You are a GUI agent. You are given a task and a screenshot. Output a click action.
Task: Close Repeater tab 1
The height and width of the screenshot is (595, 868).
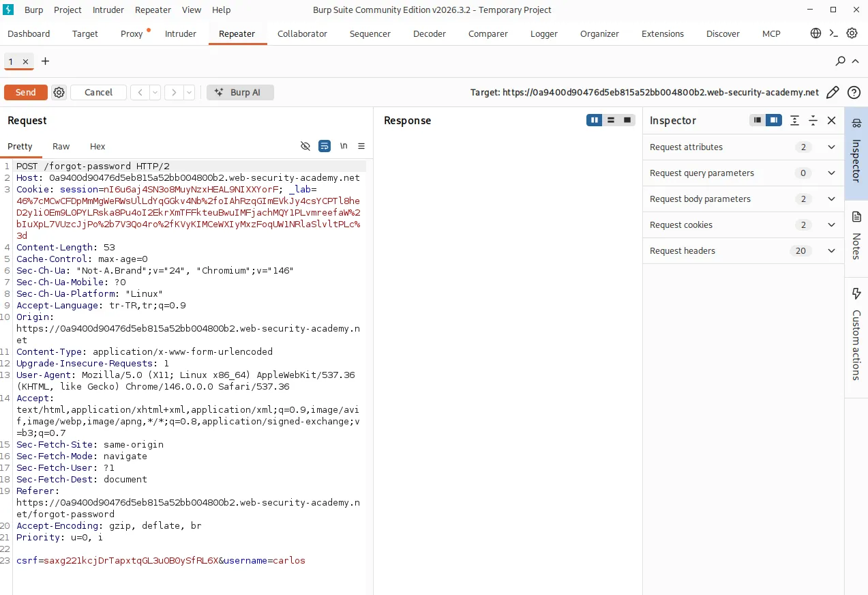click(x=26, y=61)
